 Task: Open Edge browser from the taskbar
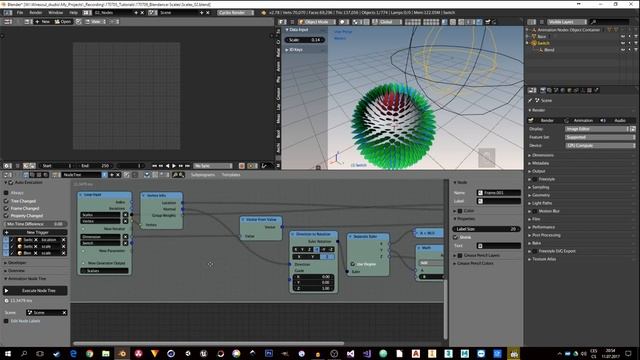pos(73,353)
